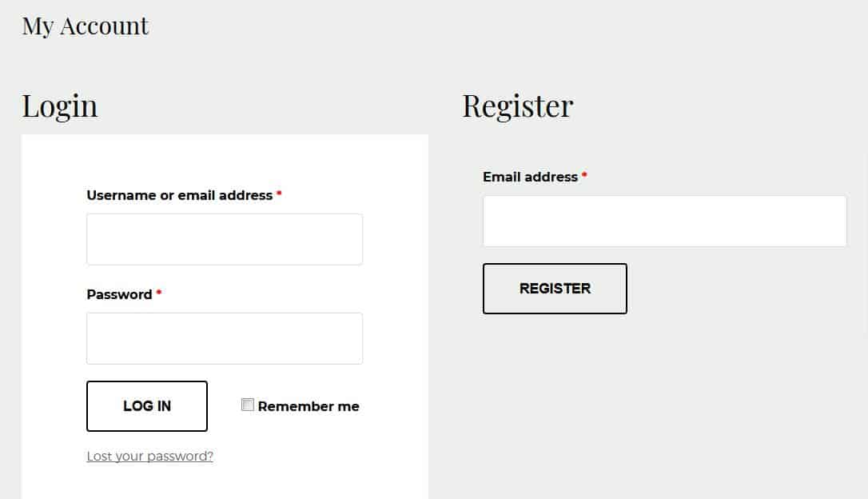Select the "Login" section heading
Image resolution: width=868 pixels, height=499 pixels.
[60, 106]
